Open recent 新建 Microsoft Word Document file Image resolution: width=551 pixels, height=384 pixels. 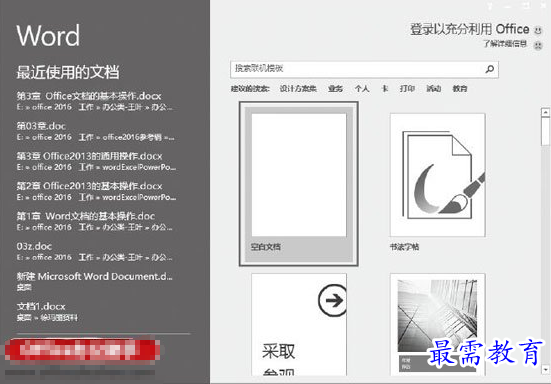[x=96, y=281]
